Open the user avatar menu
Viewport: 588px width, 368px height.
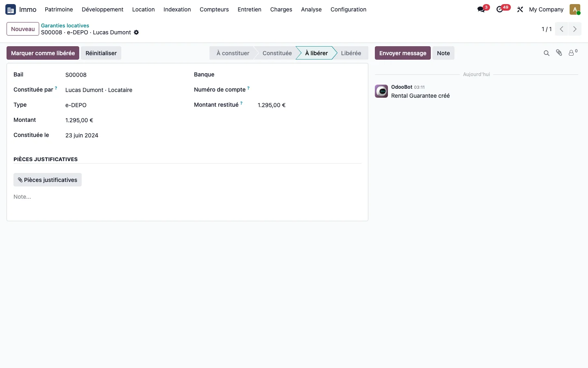(575, 9)
